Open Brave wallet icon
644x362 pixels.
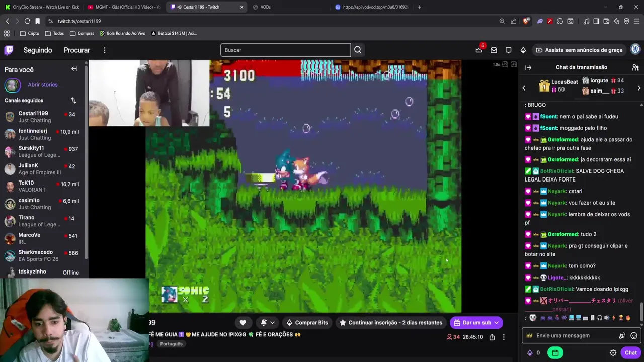click(606, 21)
